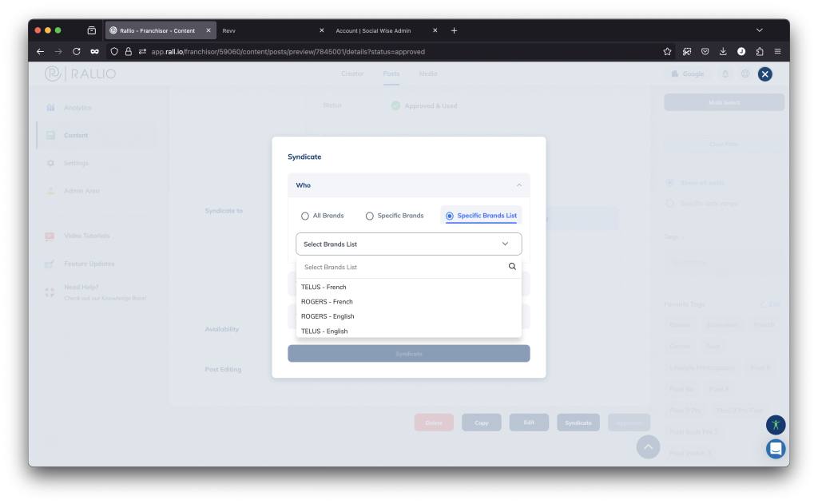818x504 pixels.
Task: Open the notifications bell icon
Action: [x=725, y=74]
